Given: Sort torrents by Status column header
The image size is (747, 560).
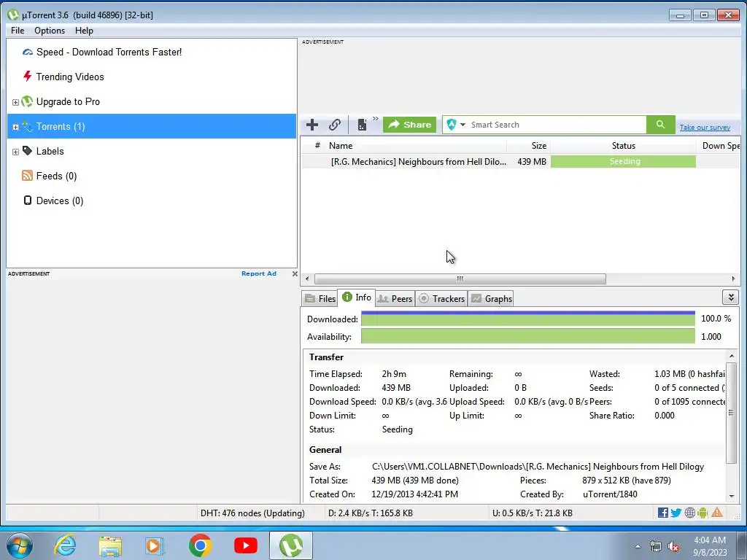Looking at the screenshot, I should click(x=623, y=146).
